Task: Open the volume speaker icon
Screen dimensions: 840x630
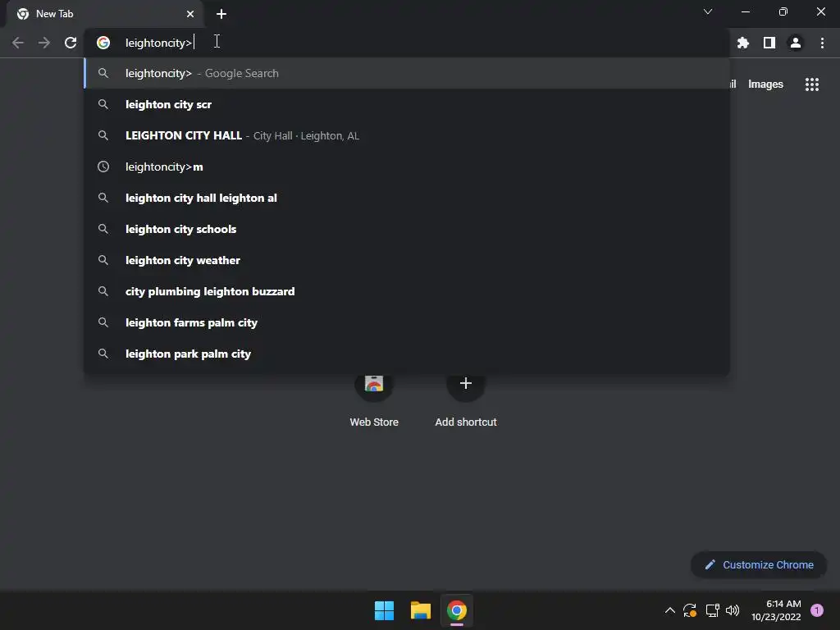Action: pyautogui.click(x=733, y=610)
